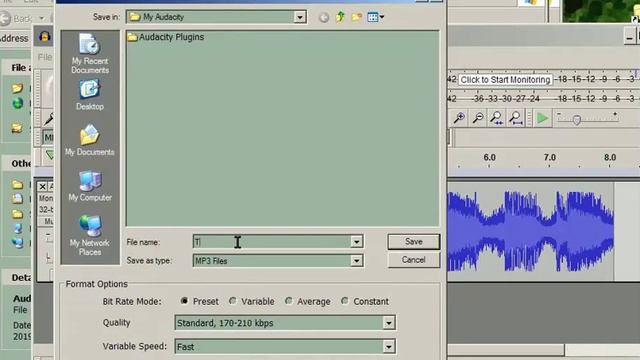The height and width of the screenshot is (360, 640).
Task: Select Preset bit rate mode
Action: pos(184,301)
